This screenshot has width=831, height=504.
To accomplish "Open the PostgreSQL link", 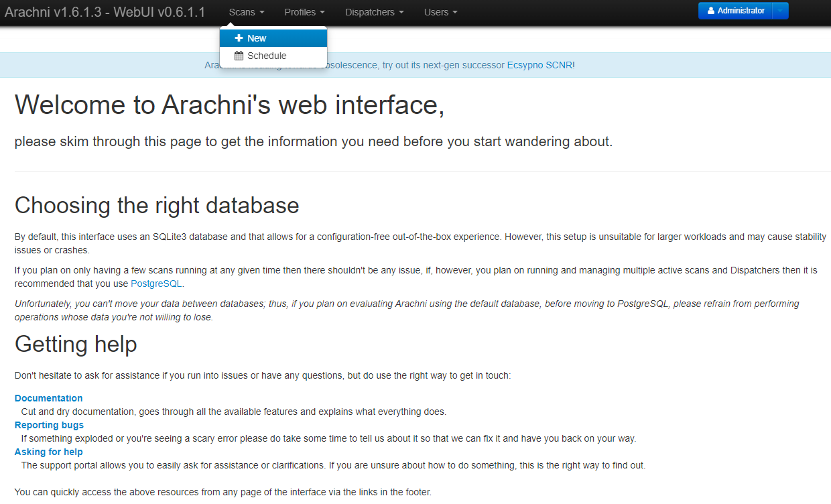I will (156, 283).
